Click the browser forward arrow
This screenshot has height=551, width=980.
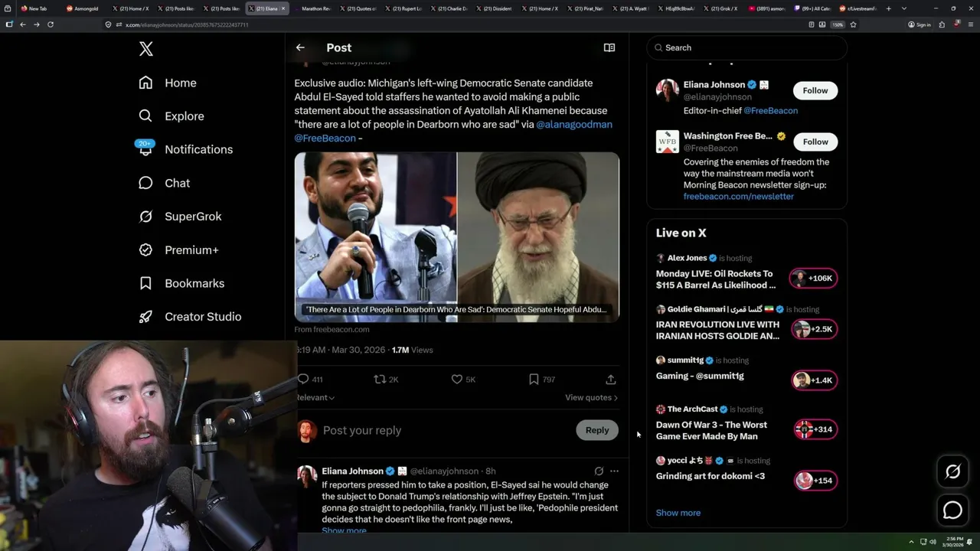tap(37, 24)
